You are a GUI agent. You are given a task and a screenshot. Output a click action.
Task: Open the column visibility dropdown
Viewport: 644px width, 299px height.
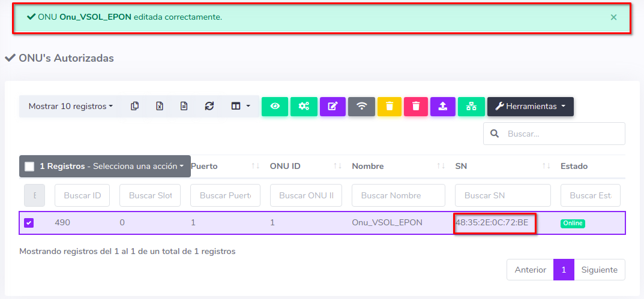(x=240, y=106)
